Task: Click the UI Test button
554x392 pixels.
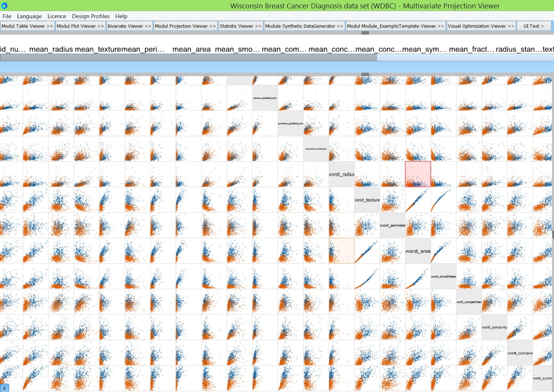Action: 533,26
